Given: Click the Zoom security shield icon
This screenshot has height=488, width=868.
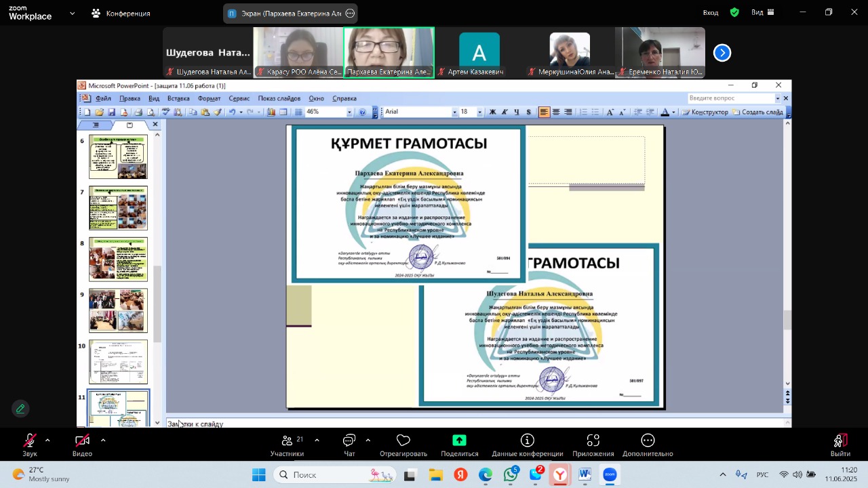Looking at the screenshot, I should 734,12.
